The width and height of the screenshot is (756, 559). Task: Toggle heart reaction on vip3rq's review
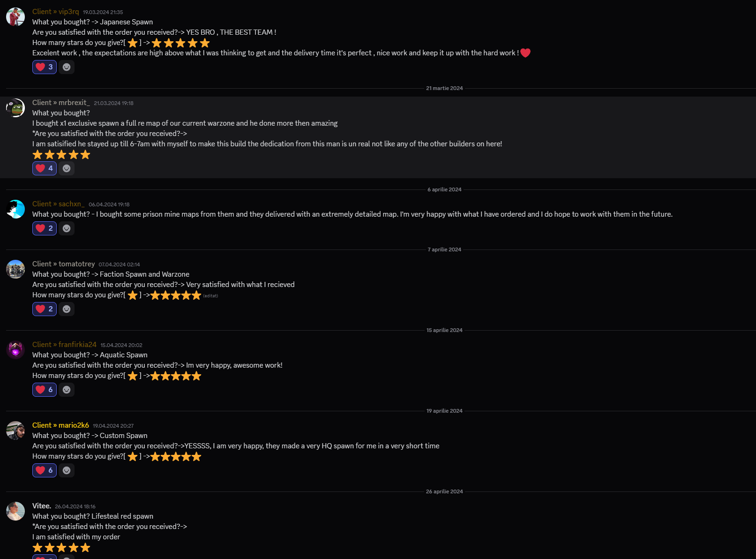point(45,67)
